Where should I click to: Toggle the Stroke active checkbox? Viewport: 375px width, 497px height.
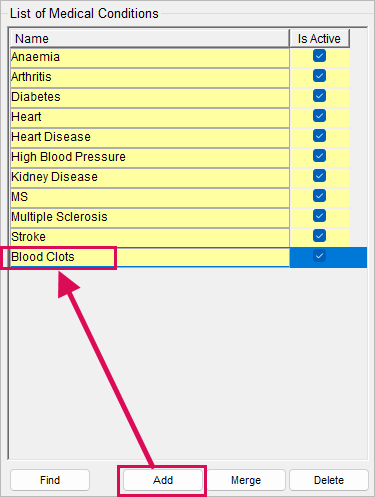[319, 236]
